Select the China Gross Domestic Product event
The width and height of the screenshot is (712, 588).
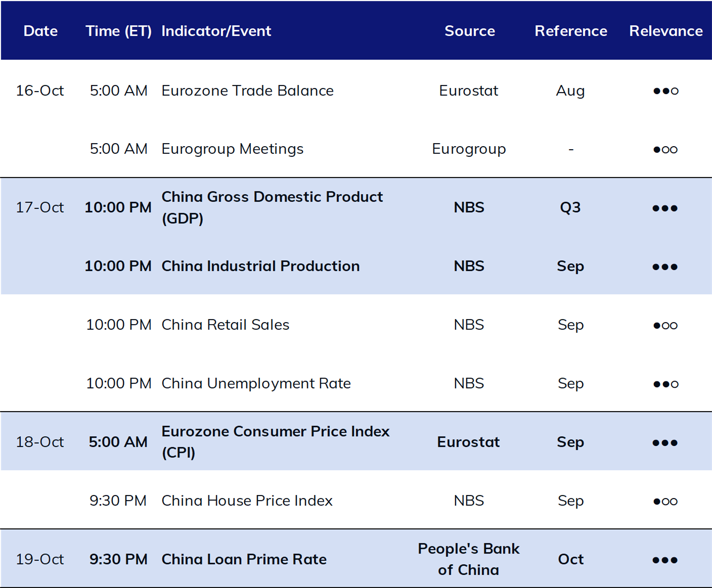[x=272, y=207]
